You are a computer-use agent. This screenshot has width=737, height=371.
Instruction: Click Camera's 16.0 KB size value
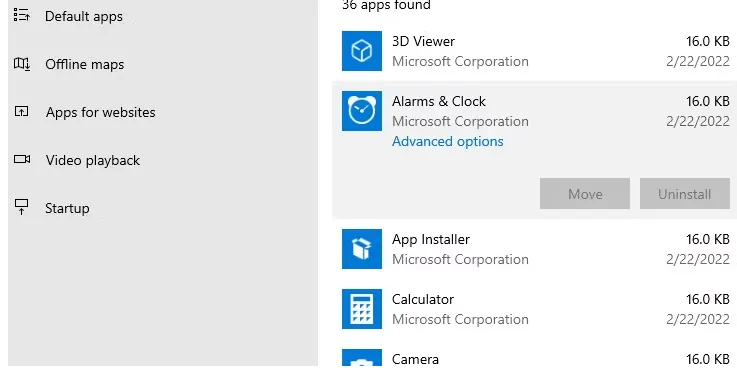coord(707,359)
